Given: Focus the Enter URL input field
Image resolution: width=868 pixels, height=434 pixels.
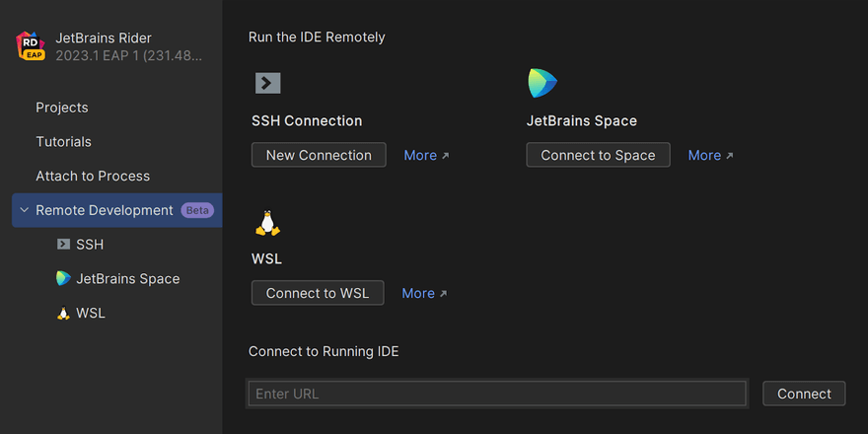Looking at the screenshot, I should (x=497, y=394).
